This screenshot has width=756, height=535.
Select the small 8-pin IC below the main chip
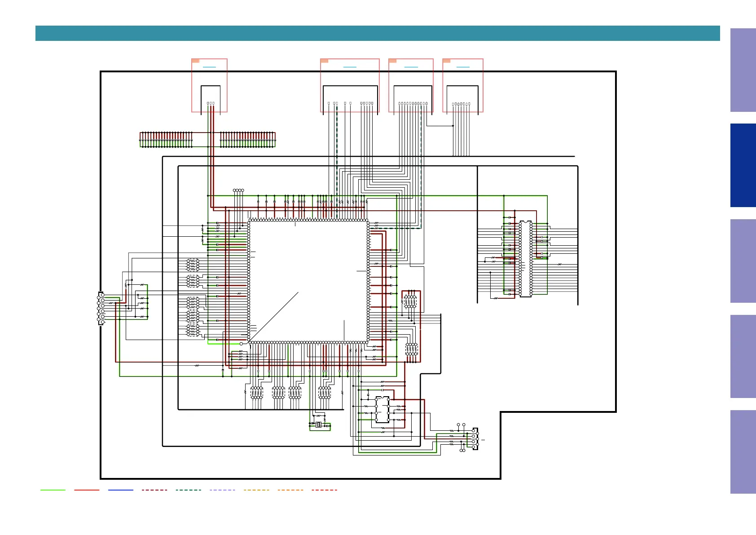pyautogui.click(x=382, y=409)
